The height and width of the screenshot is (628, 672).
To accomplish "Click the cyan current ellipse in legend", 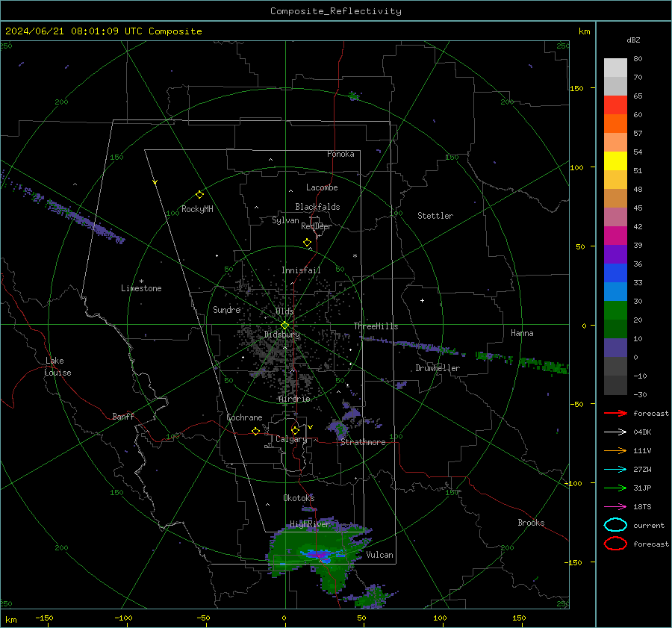I will pos(615,525).
